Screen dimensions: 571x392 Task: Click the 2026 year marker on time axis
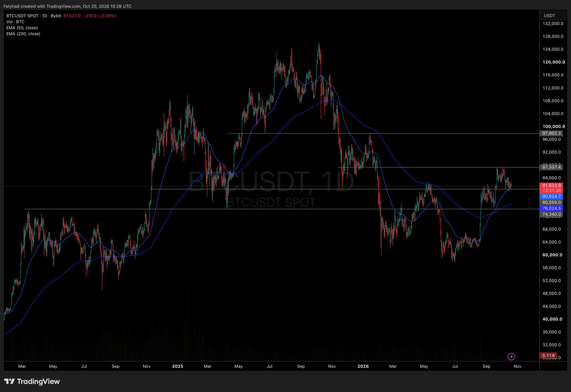coord(363,366)
